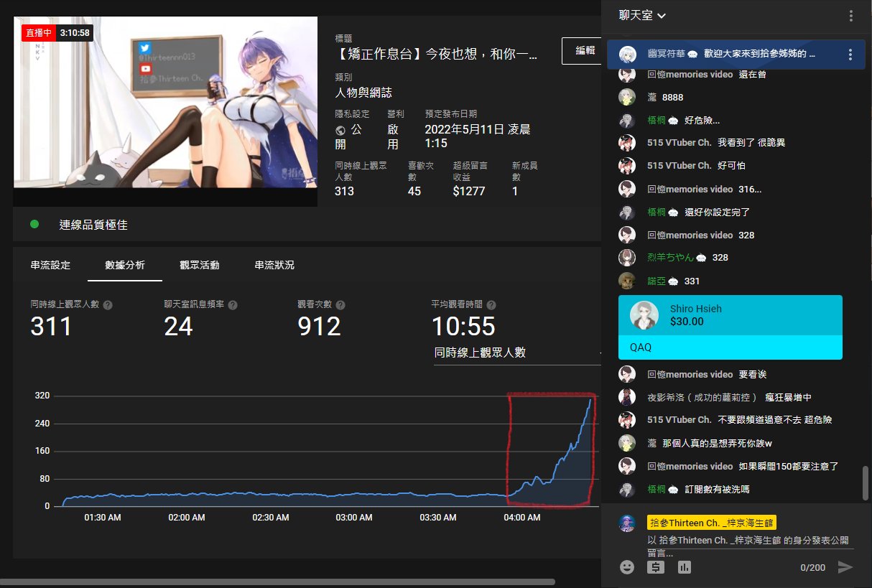Create a poll with the poll icon
This screenshot has height=588, width=872.
[684, 567]
